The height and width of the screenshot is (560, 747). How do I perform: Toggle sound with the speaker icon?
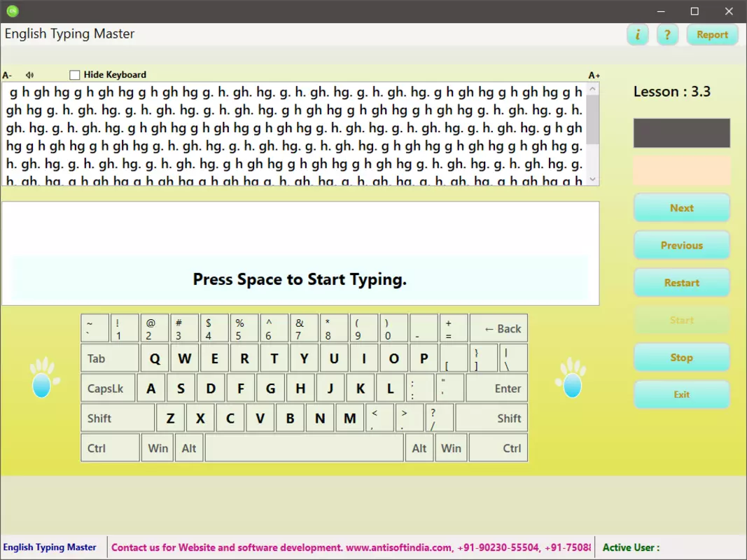coord(29,75)
